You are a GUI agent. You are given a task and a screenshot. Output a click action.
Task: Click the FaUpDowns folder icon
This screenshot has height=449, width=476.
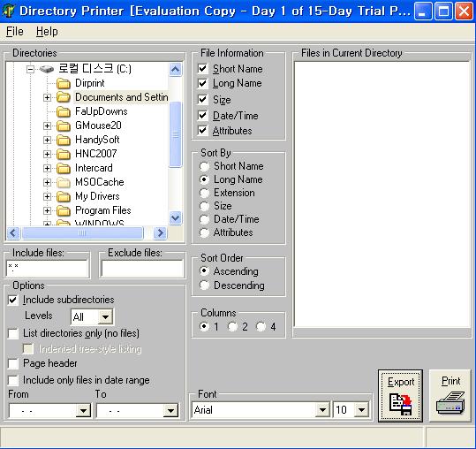[64, 111]
